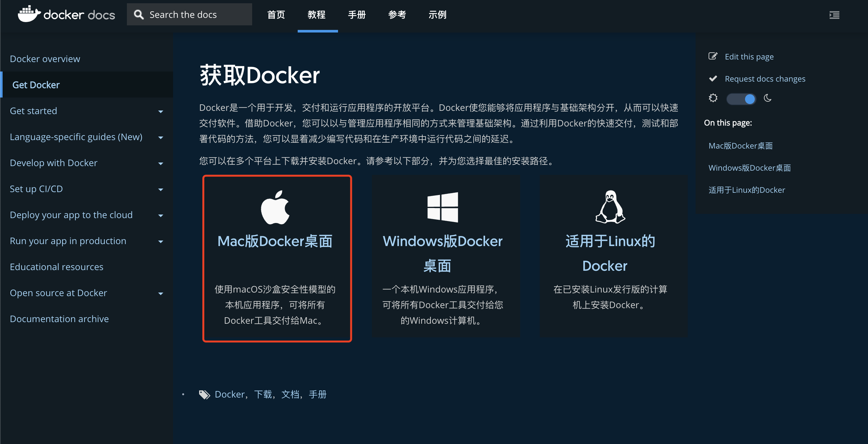Click the 文档 tag link
This screenshot has height=444, width=868.
click(x=290, y=395)
